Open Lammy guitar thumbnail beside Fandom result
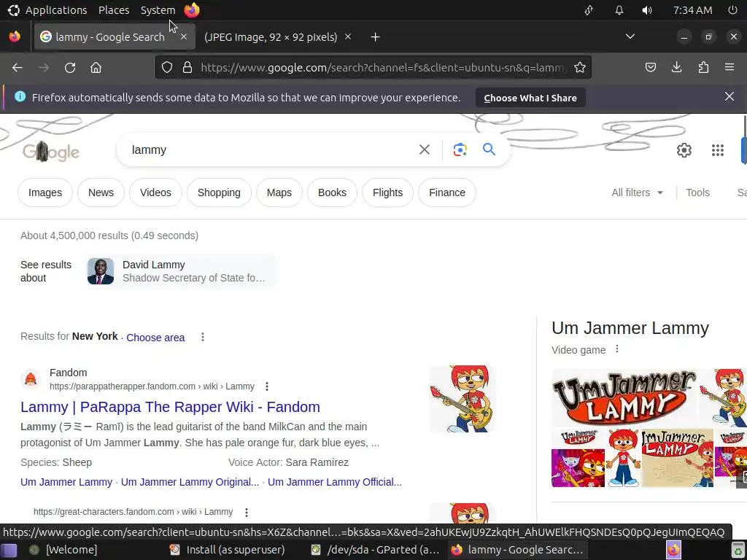The width and height of the screenshot is (747, 560). [462, 399]
